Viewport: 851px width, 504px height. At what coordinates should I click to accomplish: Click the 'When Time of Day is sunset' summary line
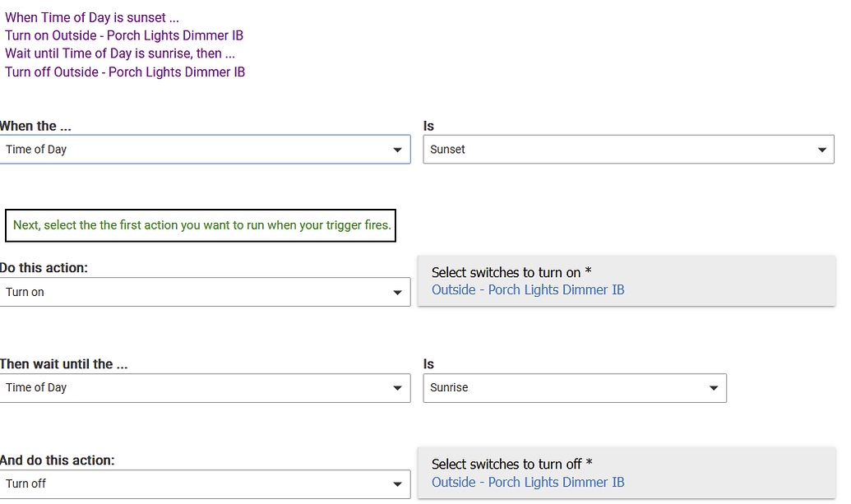pyautogui.click(x=92, y=17)
